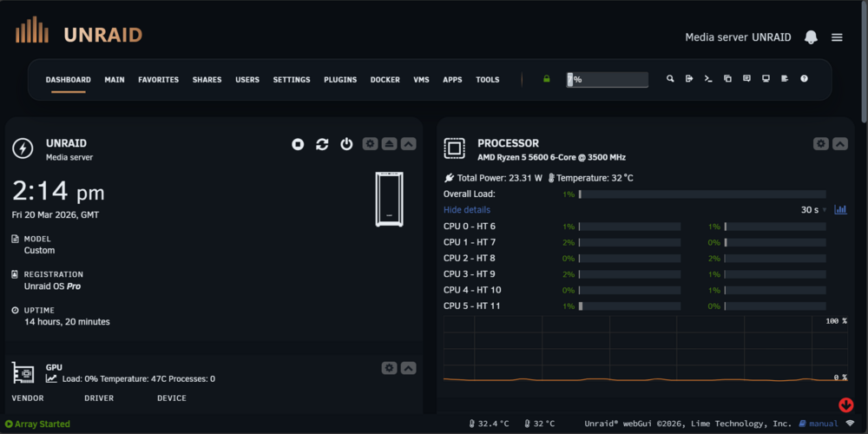Open settings gear on the PROCESSOR tile
This screenshot has width=868, height=434.
(821, 144)
